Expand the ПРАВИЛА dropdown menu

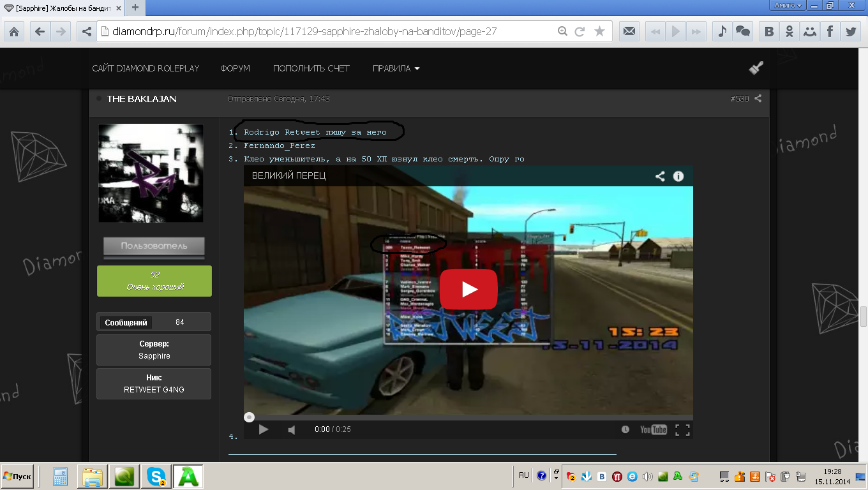pyautogui.click(x=396, y=68)
